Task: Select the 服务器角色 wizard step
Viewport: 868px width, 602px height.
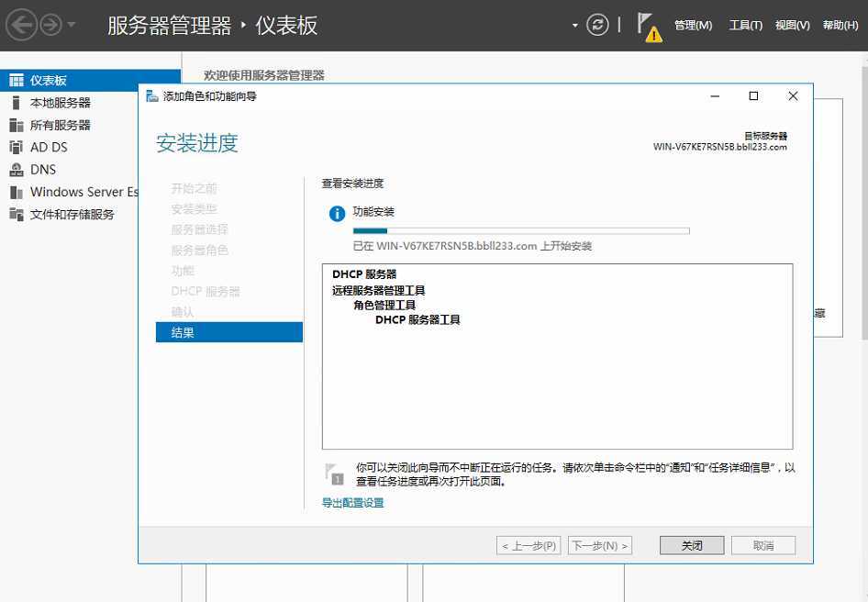Action: pos(199,251)
